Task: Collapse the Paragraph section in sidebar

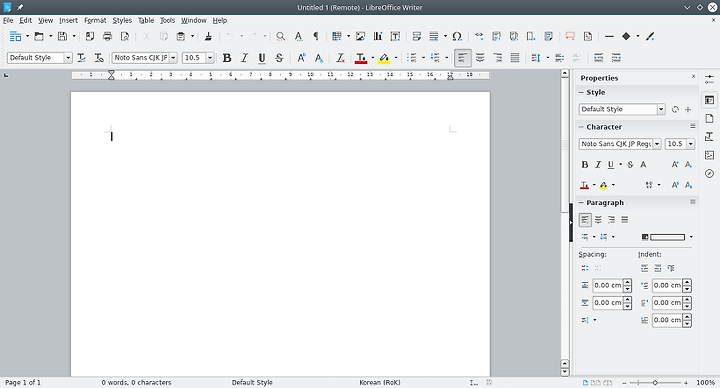Action: click(x=581, y=202)
